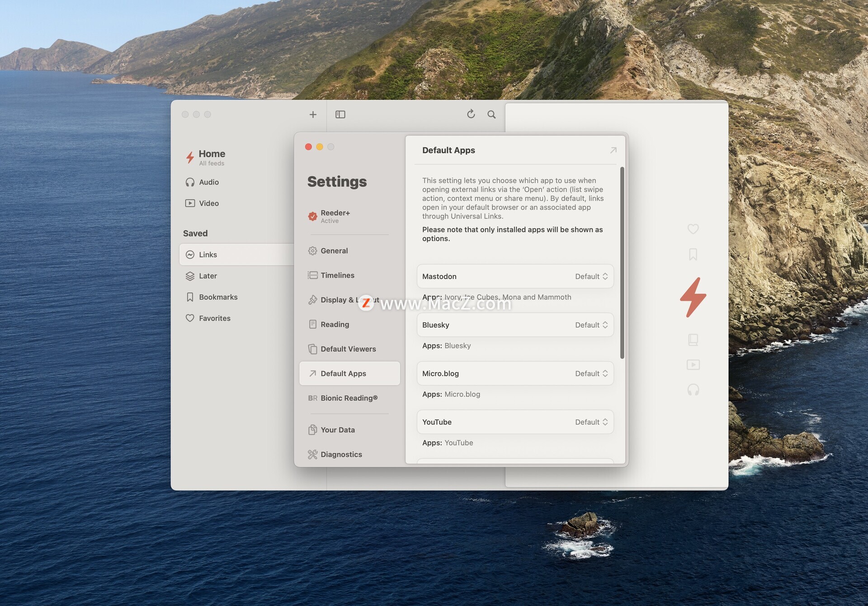The image size is (868, 606).
Task: Click the "Settings" title text
Action: point(337,182)
